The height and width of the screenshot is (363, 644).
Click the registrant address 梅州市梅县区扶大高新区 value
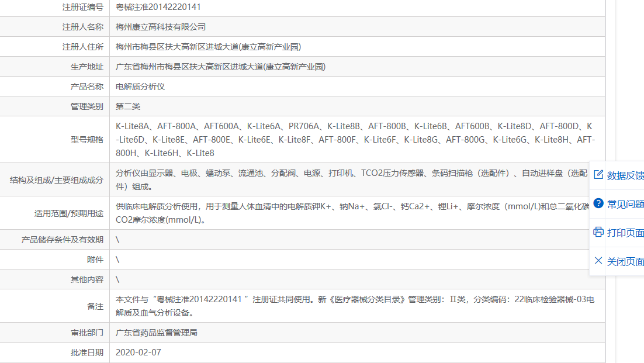coord(208,47)
